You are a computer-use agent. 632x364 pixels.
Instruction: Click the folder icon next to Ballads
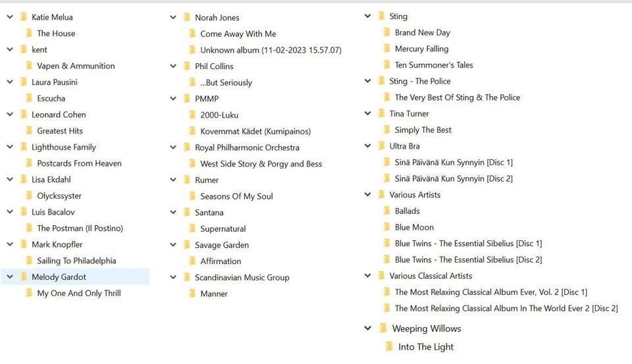[387, 211]
